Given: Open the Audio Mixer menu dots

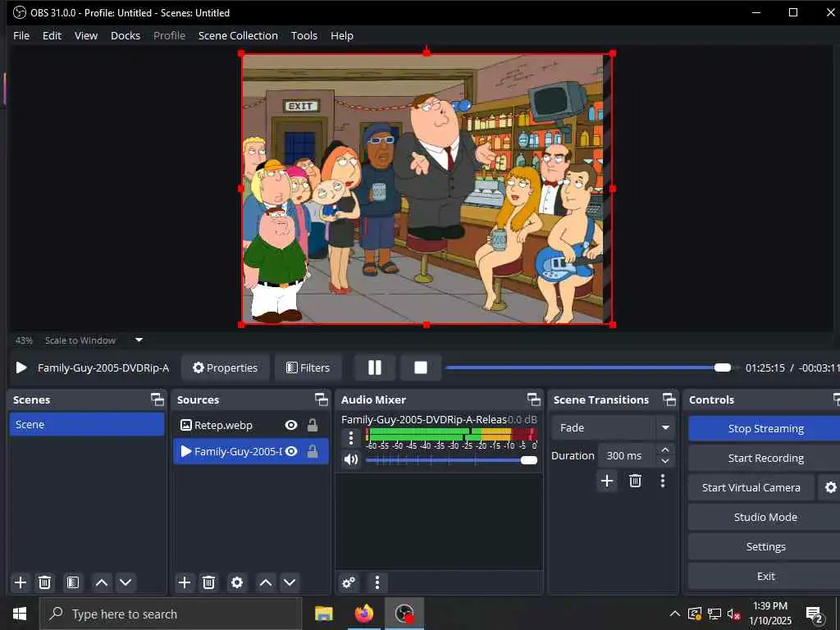Looking at the screenshot, I should [377, 582].
